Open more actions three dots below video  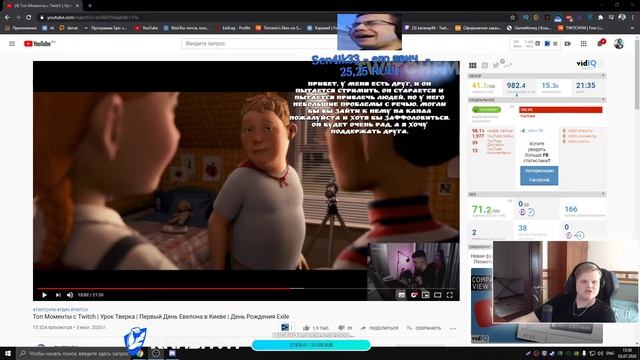(x=453, y=328)
